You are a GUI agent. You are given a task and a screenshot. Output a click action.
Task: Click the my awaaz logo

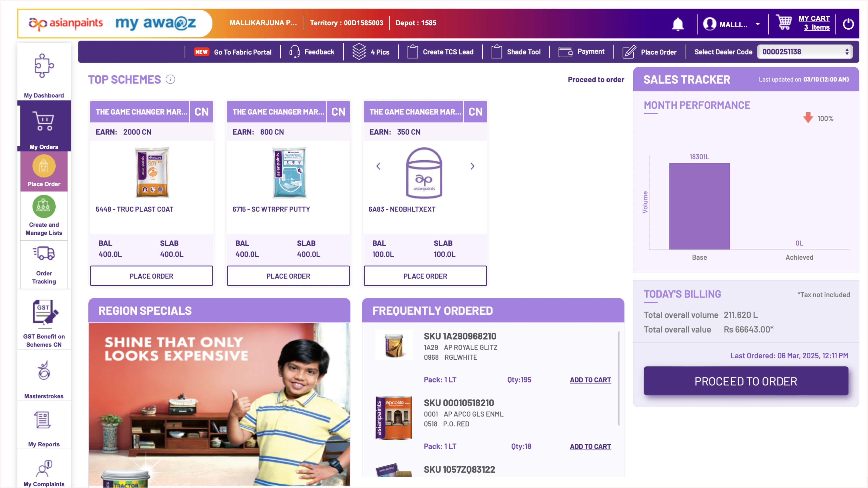pos(155,23)
